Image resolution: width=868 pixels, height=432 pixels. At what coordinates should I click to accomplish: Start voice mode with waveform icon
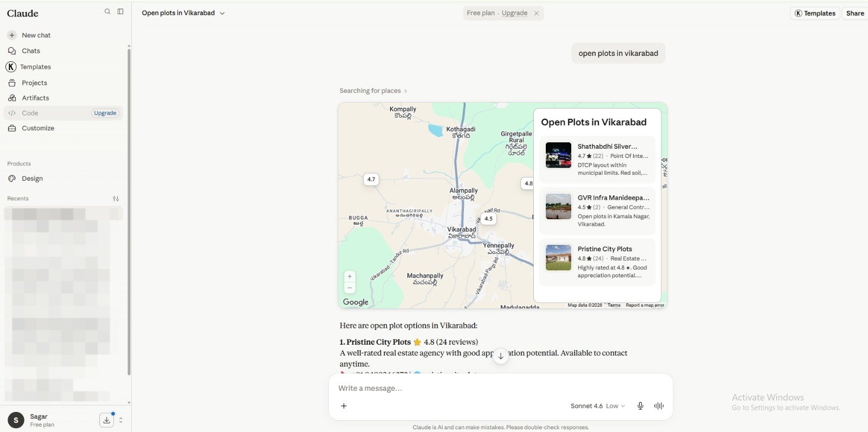pyautogui.click(x=659, y=406)
